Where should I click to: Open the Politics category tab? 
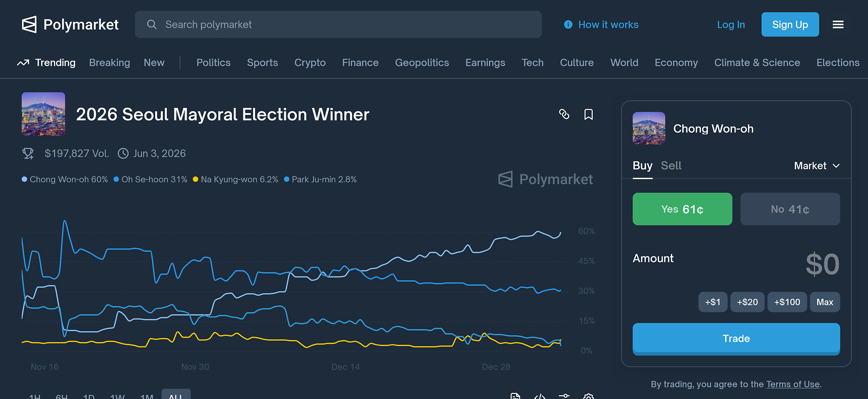[213, 63]
